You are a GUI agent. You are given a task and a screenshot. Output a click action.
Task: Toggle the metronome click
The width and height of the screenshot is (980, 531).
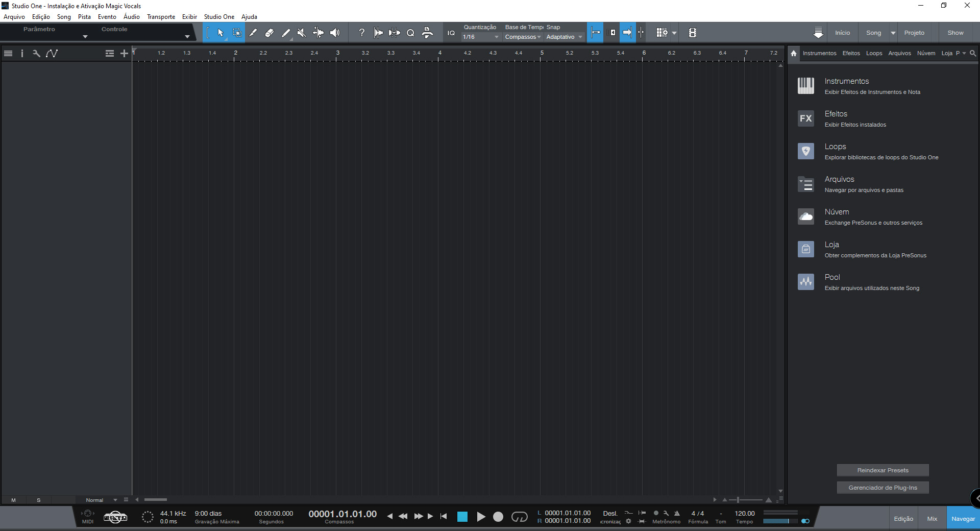coord(677,513)
